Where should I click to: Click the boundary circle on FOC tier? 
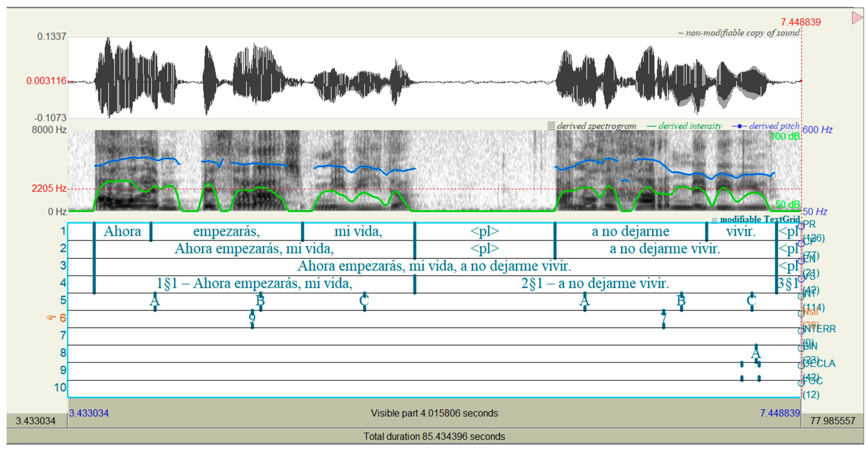pyautogui.click(x=801, y=383)
